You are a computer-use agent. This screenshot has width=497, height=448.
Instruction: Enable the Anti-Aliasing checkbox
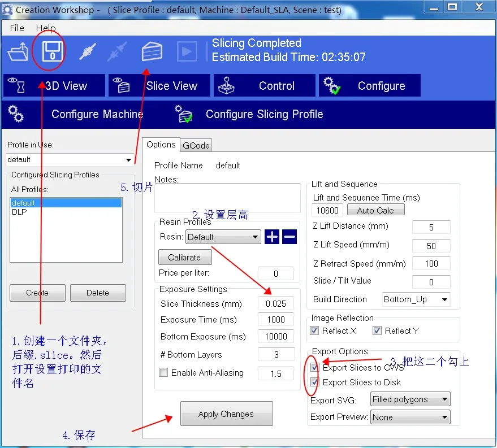163,372
